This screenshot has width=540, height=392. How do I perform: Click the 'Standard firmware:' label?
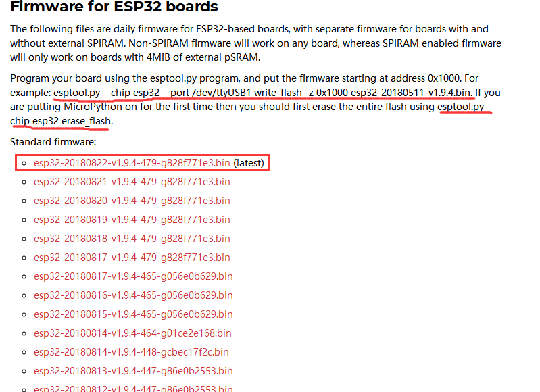(x=53, y=142)
